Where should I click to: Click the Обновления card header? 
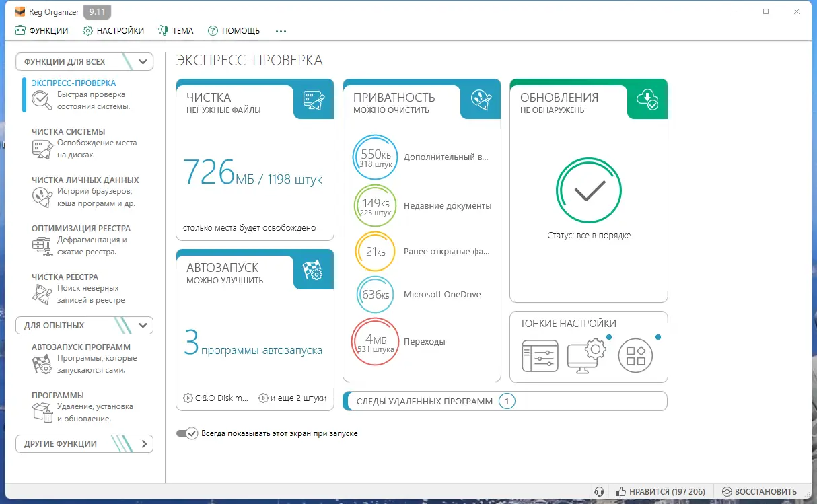pos(589,99)
